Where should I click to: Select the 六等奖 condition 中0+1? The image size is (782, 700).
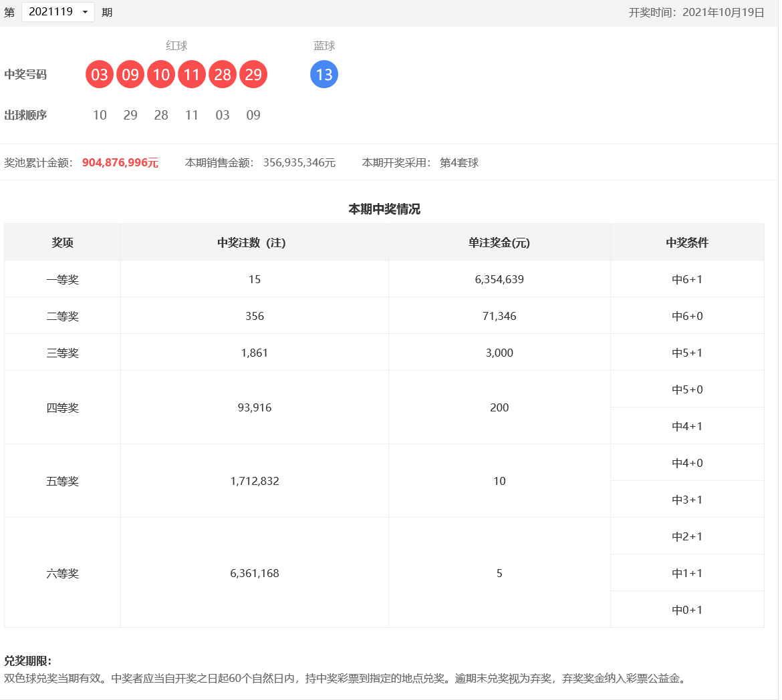687,609
